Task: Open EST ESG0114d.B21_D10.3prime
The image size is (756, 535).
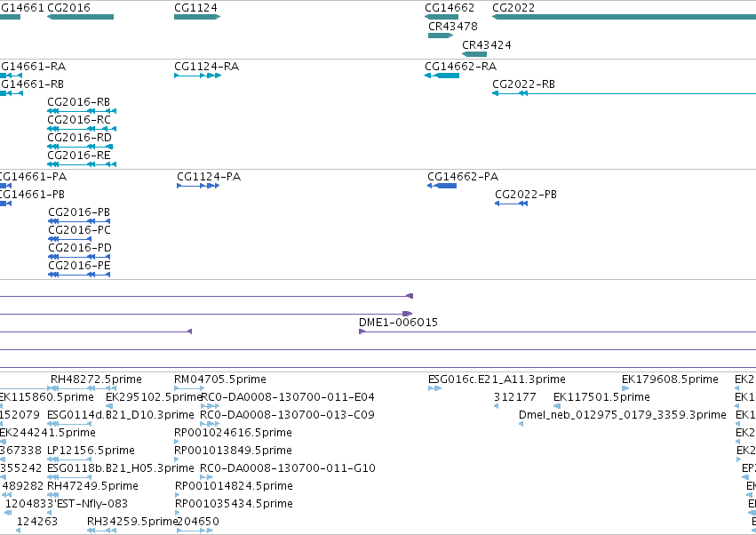Action: click(121, 415)
